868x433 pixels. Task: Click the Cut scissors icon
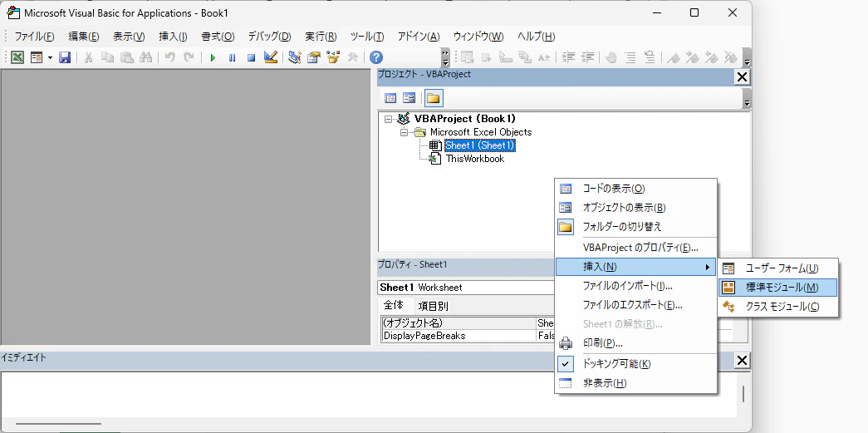pos(88,57)
